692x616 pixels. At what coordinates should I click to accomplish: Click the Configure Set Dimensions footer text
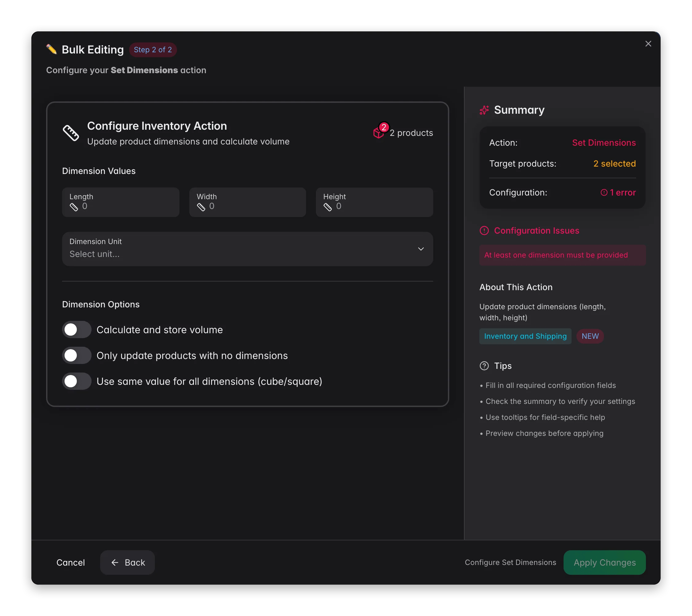coord(510,563)
